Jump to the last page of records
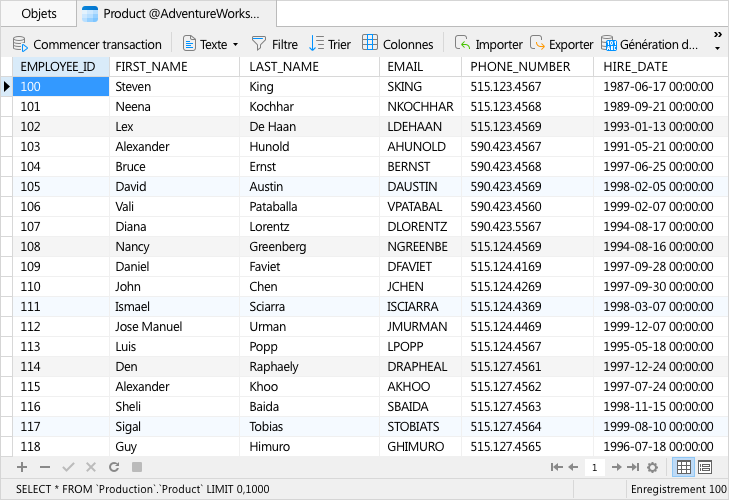Viewport: 729px width, 500px height. [634, 467]
